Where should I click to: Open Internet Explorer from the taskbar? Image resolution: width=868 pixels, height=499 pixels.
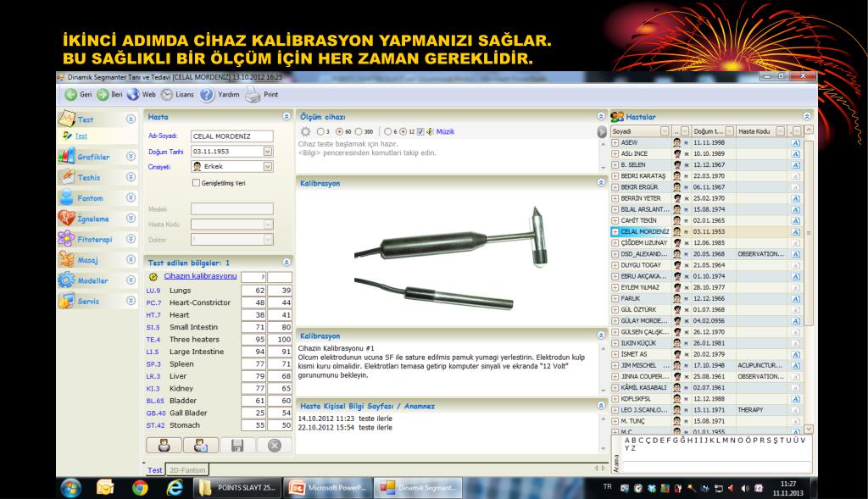[175, 487]
